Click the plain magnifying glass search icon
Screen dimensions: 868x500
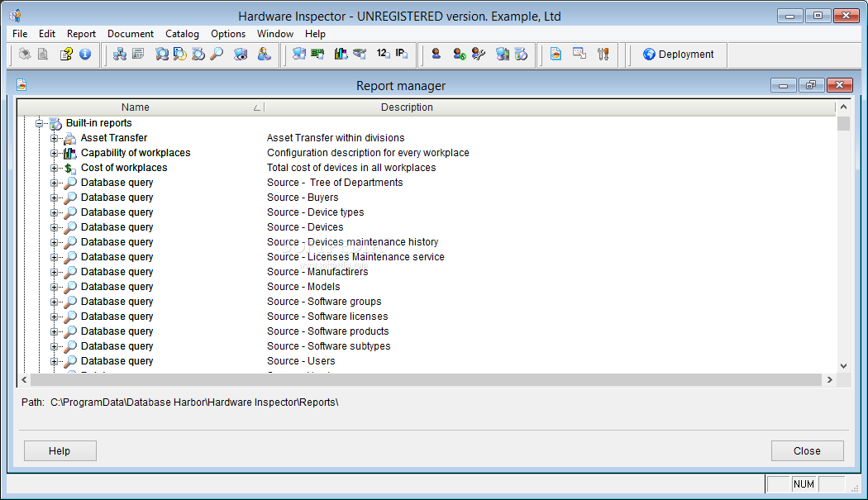point(217,54)
